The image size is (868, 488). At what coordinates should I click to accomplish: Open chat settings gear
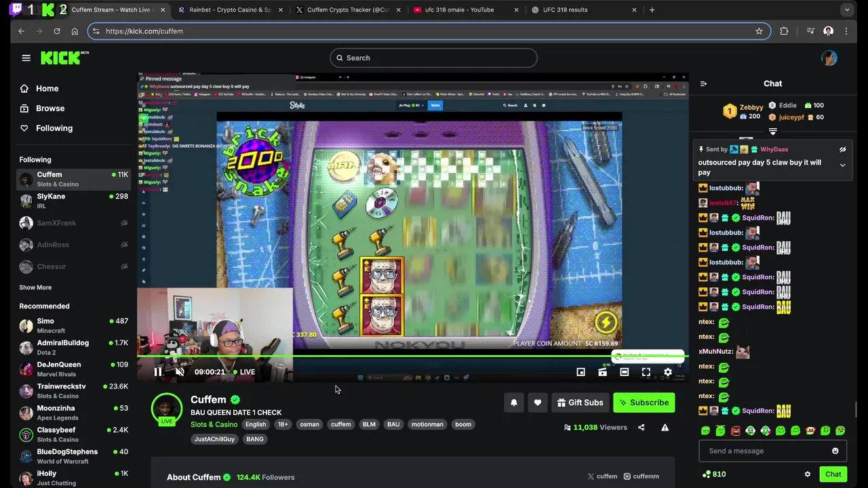807,474
